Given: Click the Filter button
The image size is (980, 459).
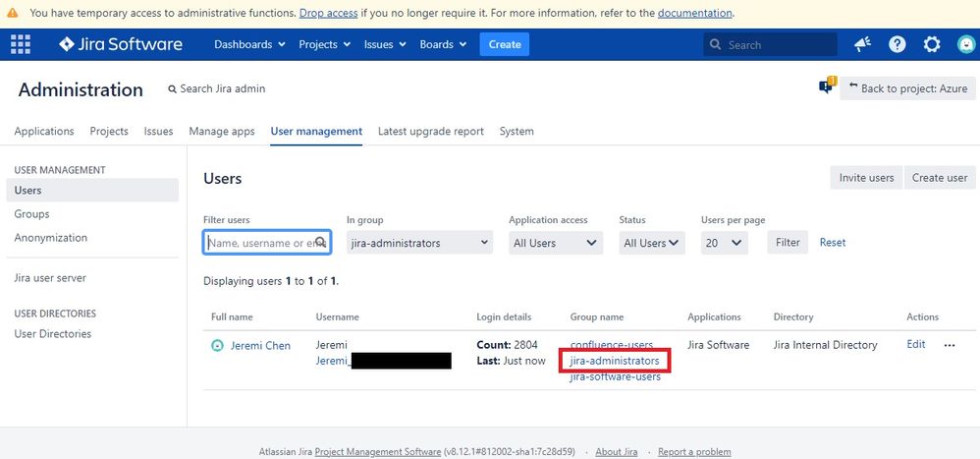Looking at the screenshot, I should pos(788,242).
